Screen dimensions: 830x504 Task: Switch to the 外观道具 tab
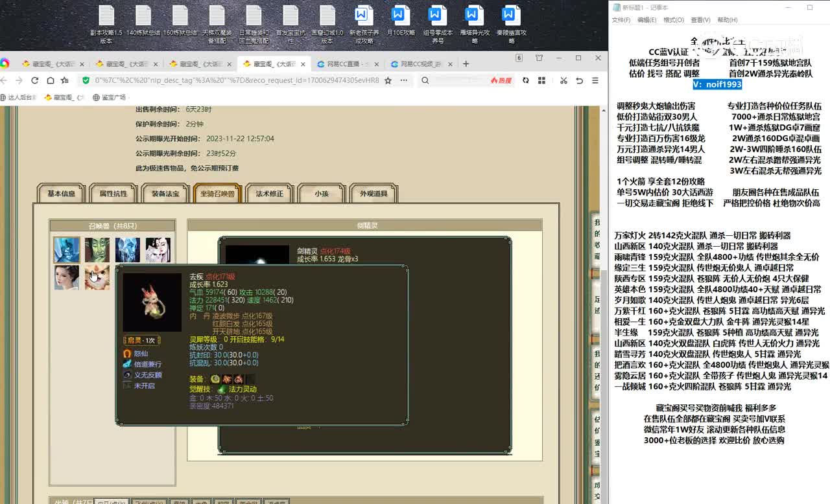click(373, 193)
